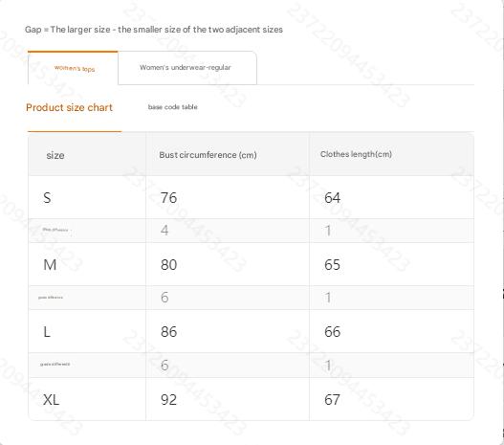Screen dimensions: 504x445
Task: Click the Bust circumference (cm) header
Action: click(x=208, y=155)
